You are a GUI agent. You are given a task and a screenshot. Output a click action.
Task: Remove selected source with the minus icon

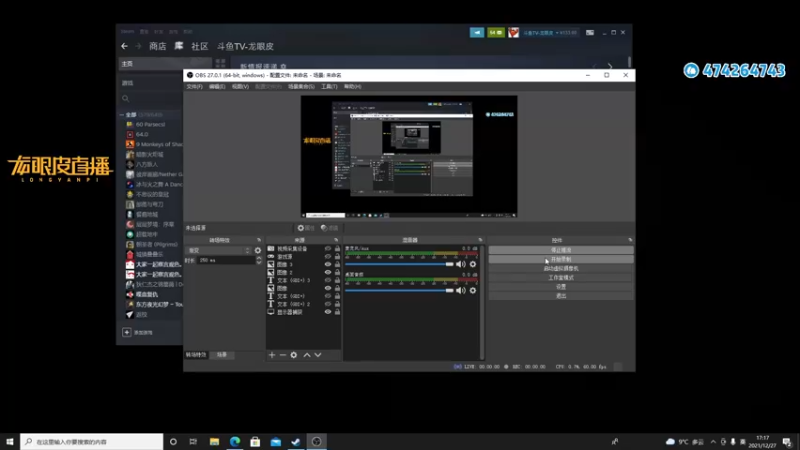pyautogui.click(x=283, y=355)
